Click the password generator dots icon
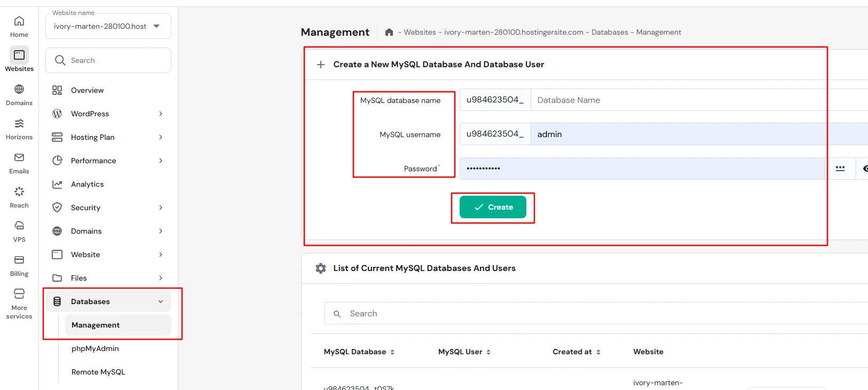Screen dimensions: 868x390 point(840,169)
